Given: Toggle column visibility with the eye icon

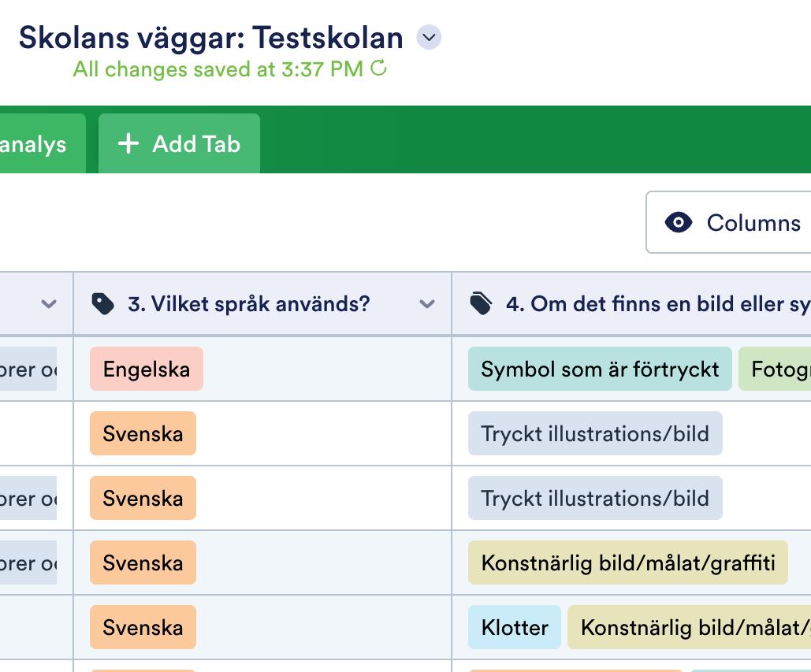Looking at the screenshot, I should tap(679, 223).
